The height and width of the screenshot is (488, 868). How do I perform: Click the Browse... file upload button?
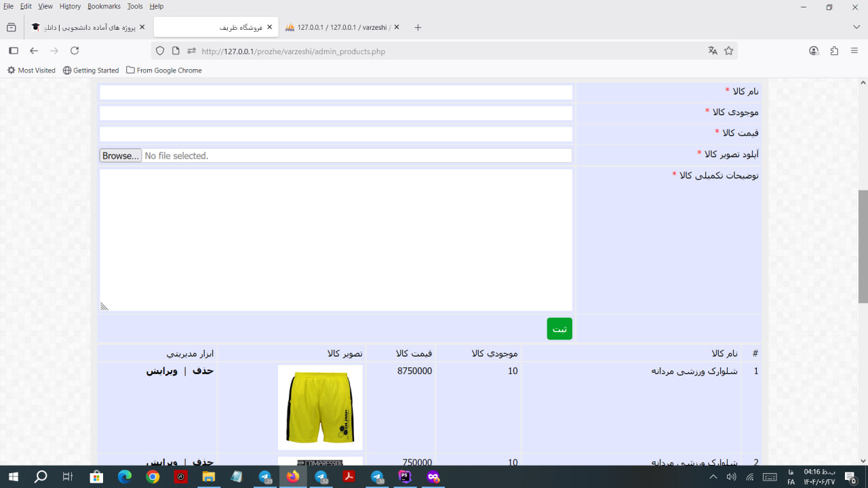pos(121,156)
